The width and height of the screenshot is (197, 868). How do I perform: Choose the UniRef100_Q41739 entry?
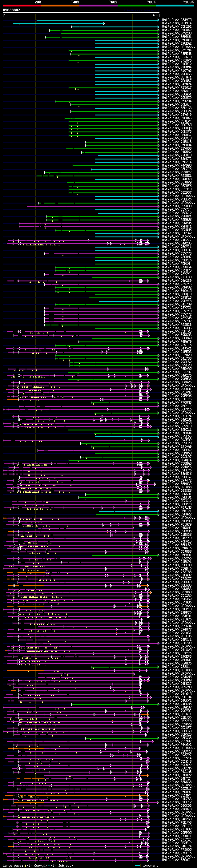pos(177,304)
